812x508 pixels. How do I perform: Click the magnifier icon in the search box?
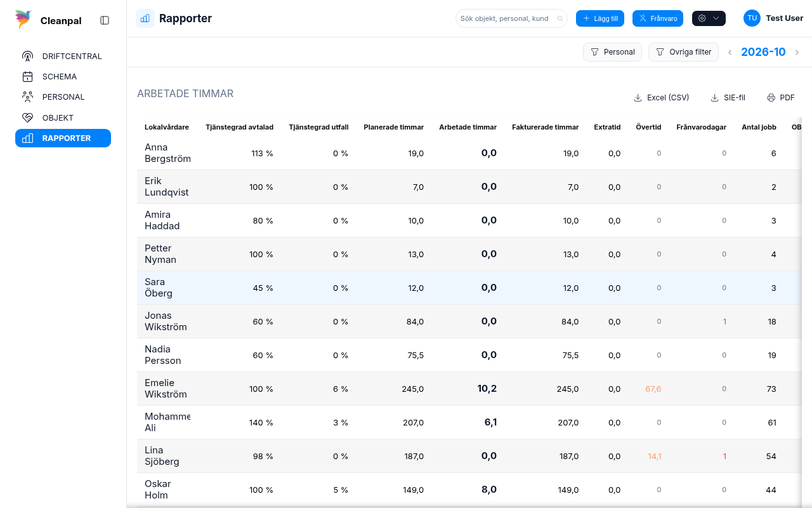pyautogui.click(x=560, y=18)
